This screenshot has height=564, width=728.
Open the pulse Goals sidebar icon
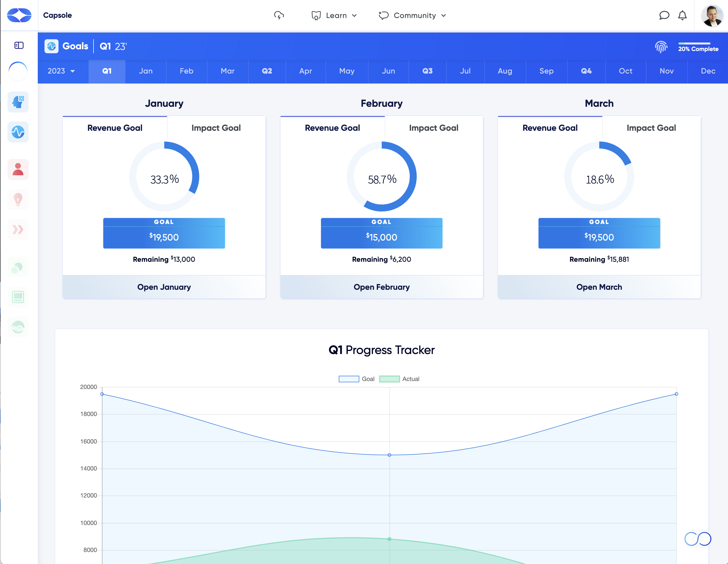(18, 132)
